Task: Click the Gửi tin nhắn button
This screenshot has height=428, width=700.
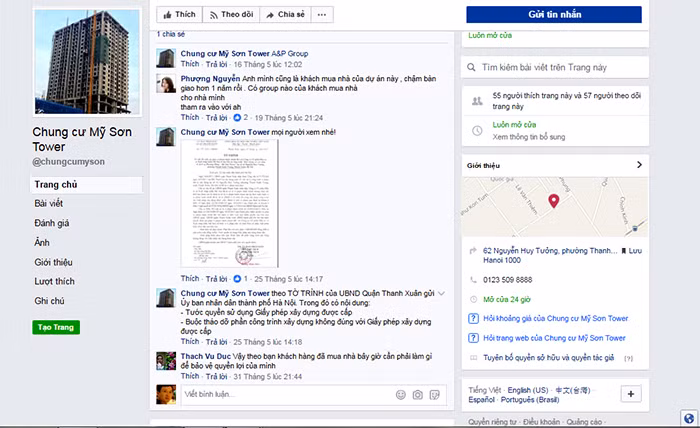Action: tap(554, 15)
